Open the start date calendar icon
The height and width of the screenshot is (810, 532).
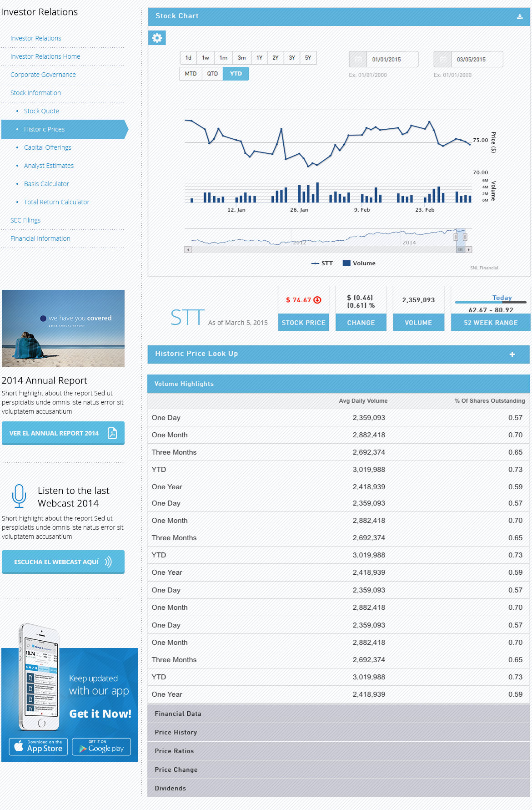358,59
